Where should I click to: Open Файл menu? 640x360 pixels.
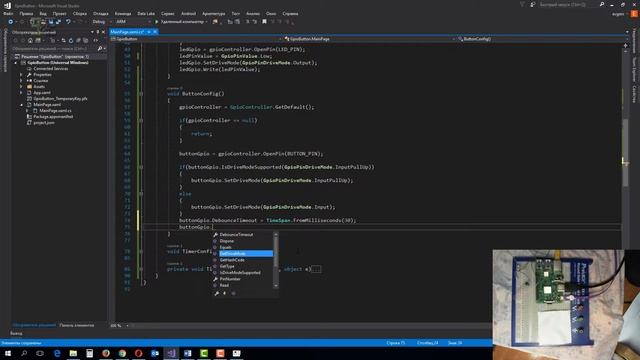pos(8,13)
